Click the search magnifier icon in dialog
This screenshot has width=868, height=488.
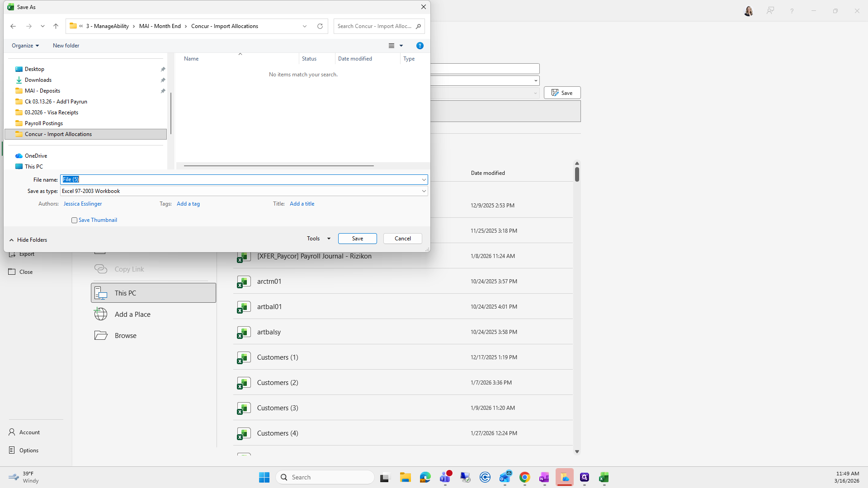point(418,26)
